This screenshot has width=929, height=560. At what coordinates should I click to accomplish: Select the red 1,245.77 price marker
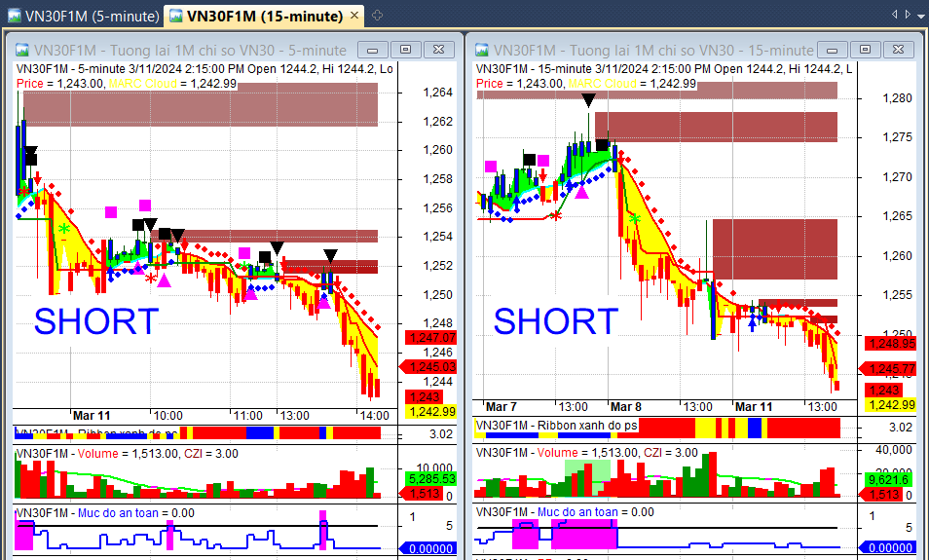(x=887, y=369)
